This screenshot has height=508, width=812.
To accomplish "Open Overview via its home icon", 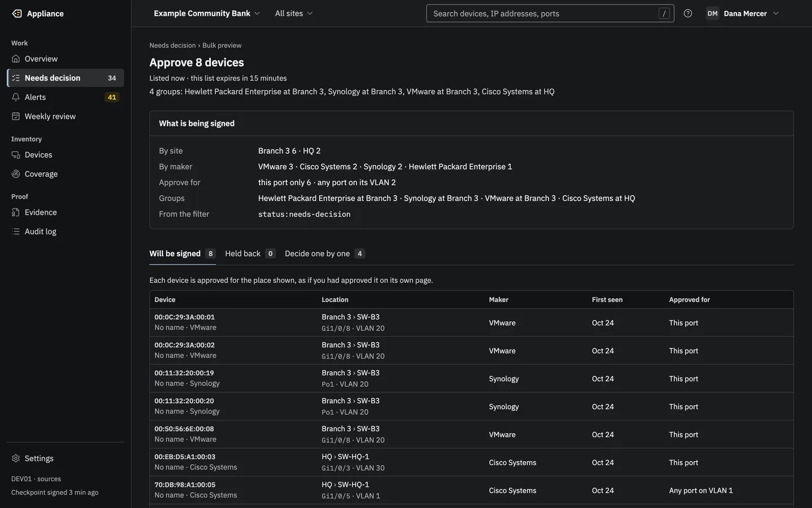I will (16, 59).
